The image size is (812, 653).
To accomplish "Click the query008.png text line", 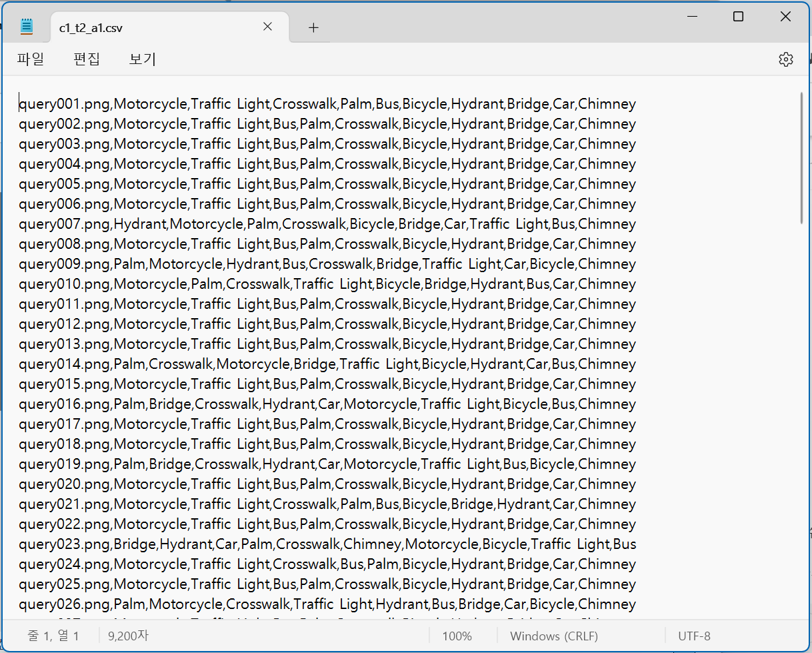I will coord(327,244).
